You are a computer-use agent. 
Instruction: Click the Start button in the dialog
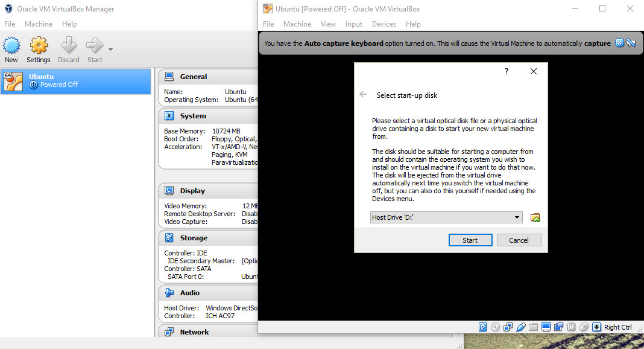470,240
